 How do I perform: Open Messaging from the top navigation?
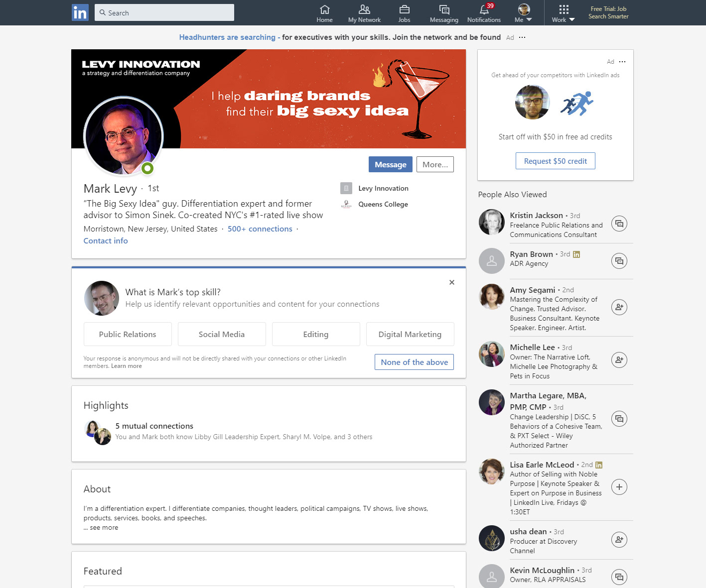click(x=444, y=13)
